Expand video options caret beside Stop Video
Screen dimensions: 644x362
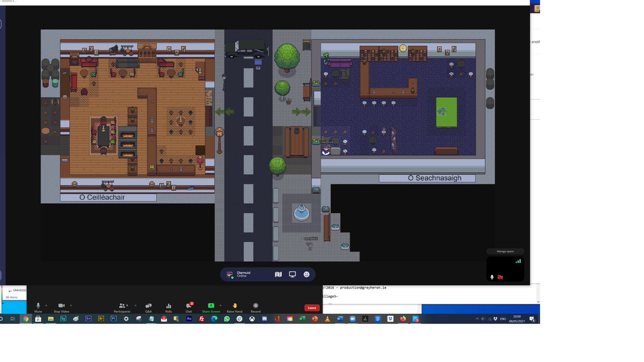point(71,306)
